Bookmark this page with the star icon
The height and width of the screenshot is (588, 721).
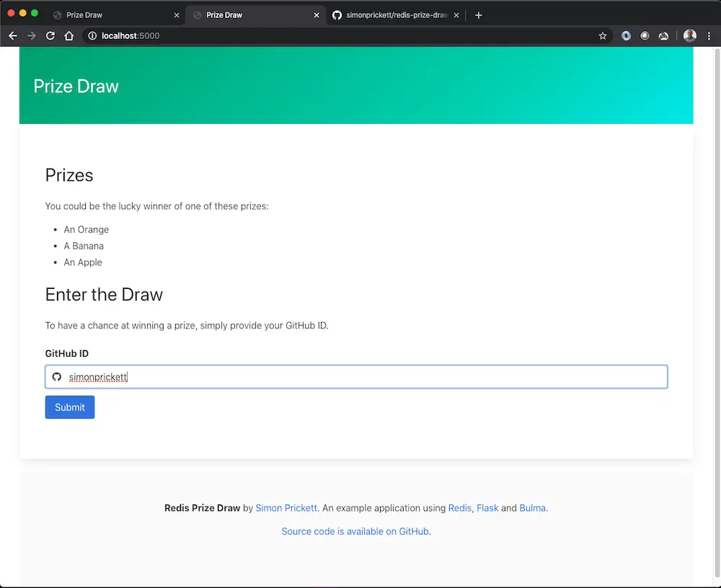click(x=603, y=36)
